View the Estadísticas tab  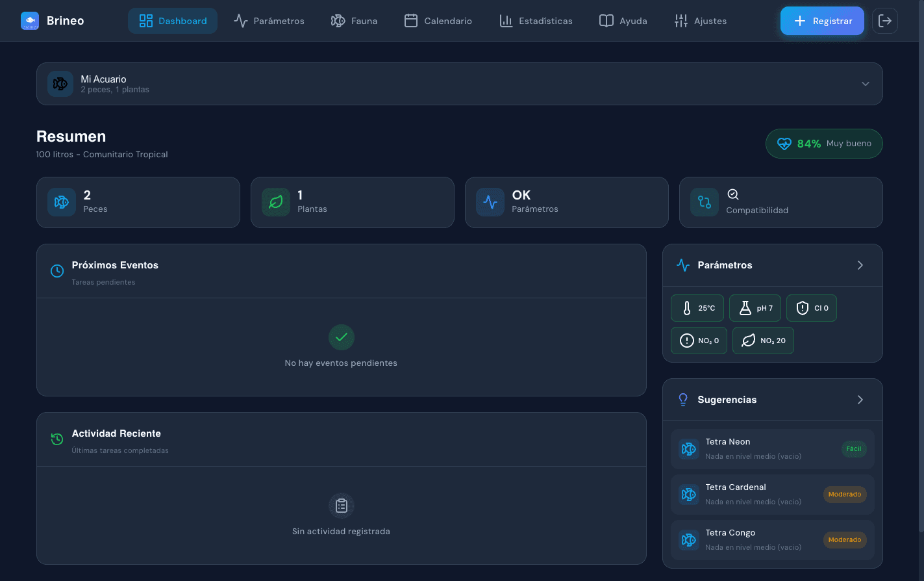click(x=536, y=21)
